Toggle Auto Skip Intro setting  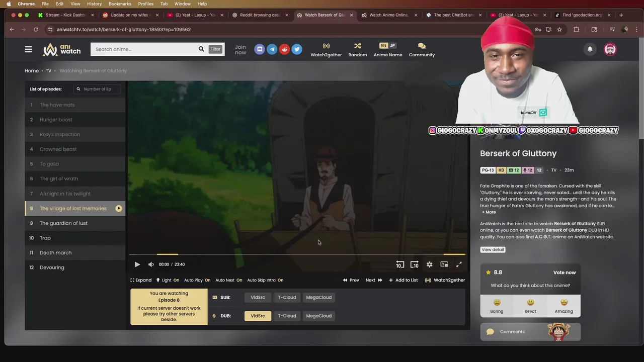pos(265,280)
